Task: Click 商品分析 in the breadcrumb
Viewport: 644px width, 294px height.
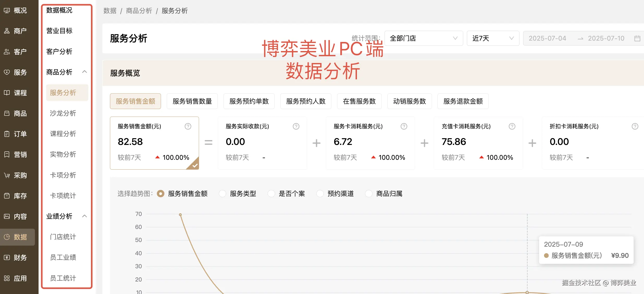Action: pos(139,11)
